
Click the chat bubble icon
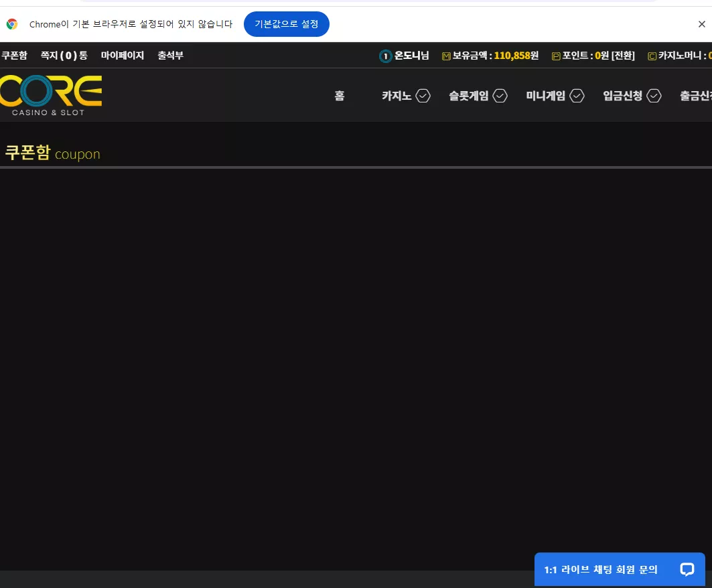tap(687, 569)
